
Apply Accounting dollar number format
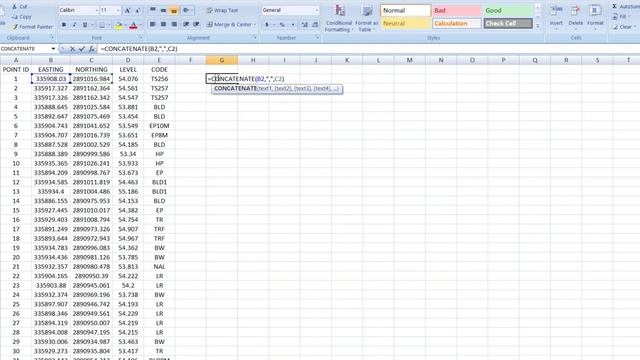(x=267, y=25)
